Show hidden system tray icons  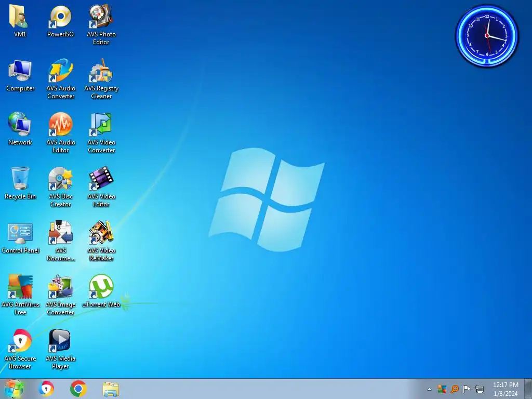click(x=429, y=389)
